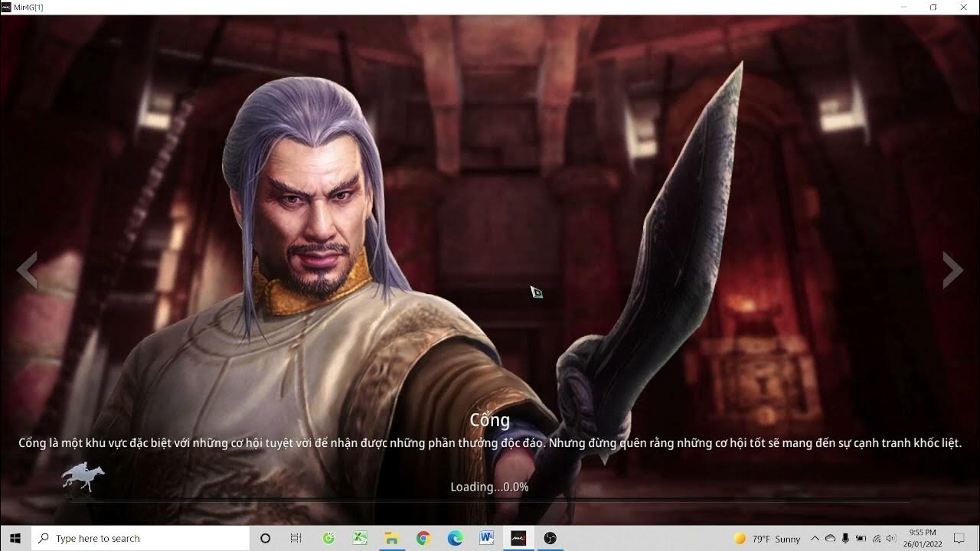The width and height of the screenshot is (980, 551).
Task: Click the white horse rider progress marker
Action: coord(83,477)
